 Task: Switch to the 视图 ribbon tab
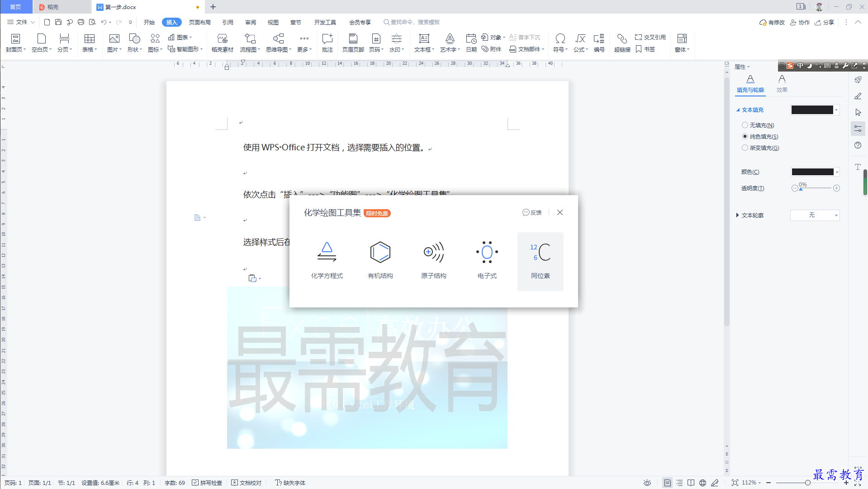click(273, 22)
